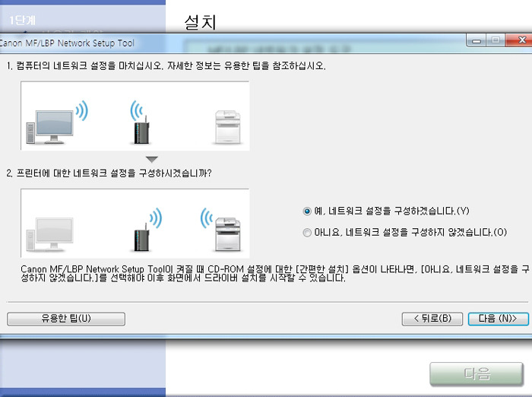Click the printer icon in step 1 image
The height and width of the screenshot is (397, 532).
228,127
